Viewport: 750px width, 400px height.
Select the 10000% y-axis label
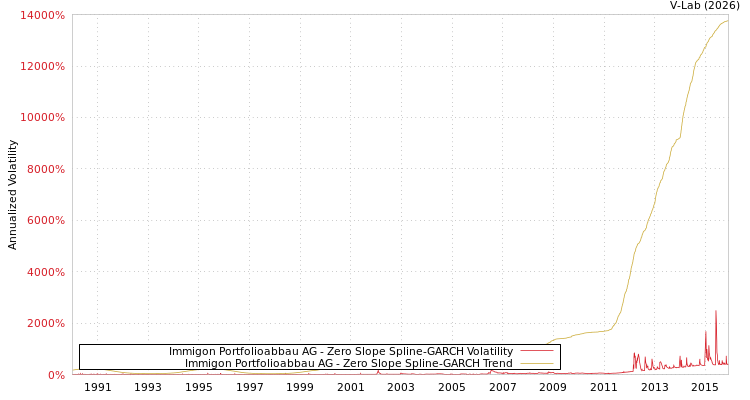tap(42, 118)
